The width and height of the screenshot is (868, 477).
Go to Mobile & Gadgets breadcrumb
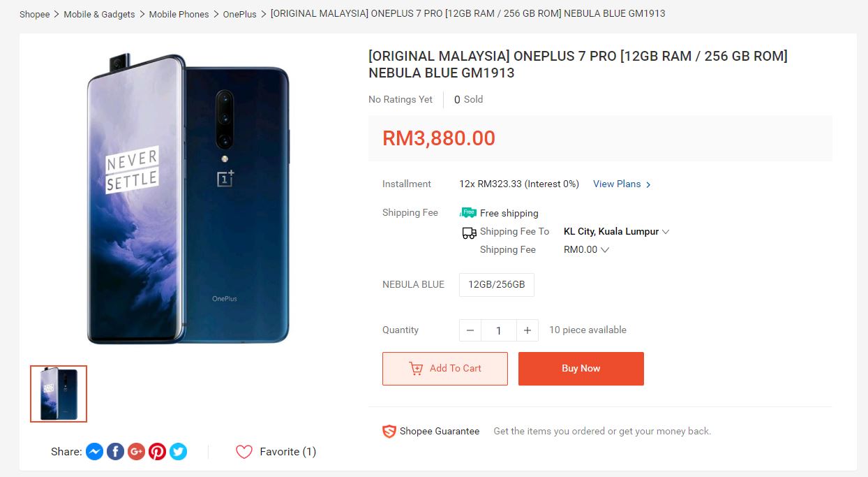pyautogui.click(x=99, y=14)
